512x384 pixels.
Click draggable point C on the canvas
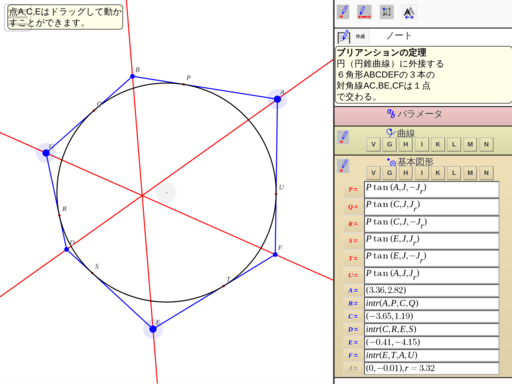pyautogui.click(x=46, y=153)
